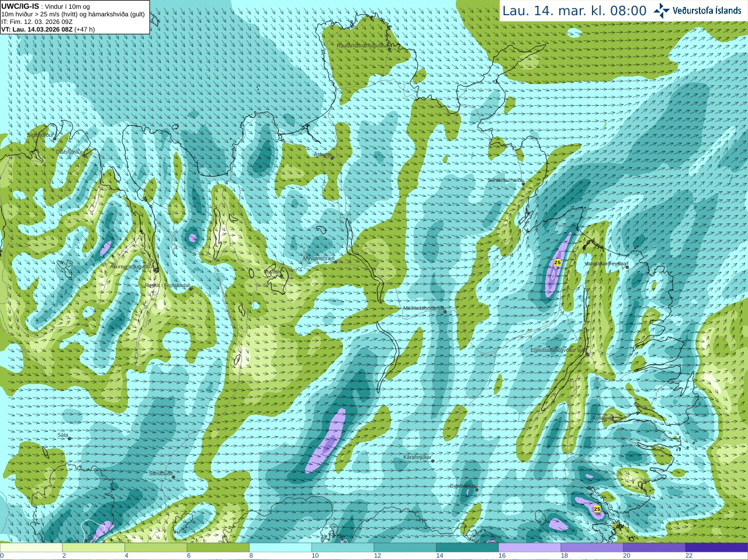748x560 pixels.
Task: Select the 14–16 m/s legend color
Action: [x=467, y=548]
